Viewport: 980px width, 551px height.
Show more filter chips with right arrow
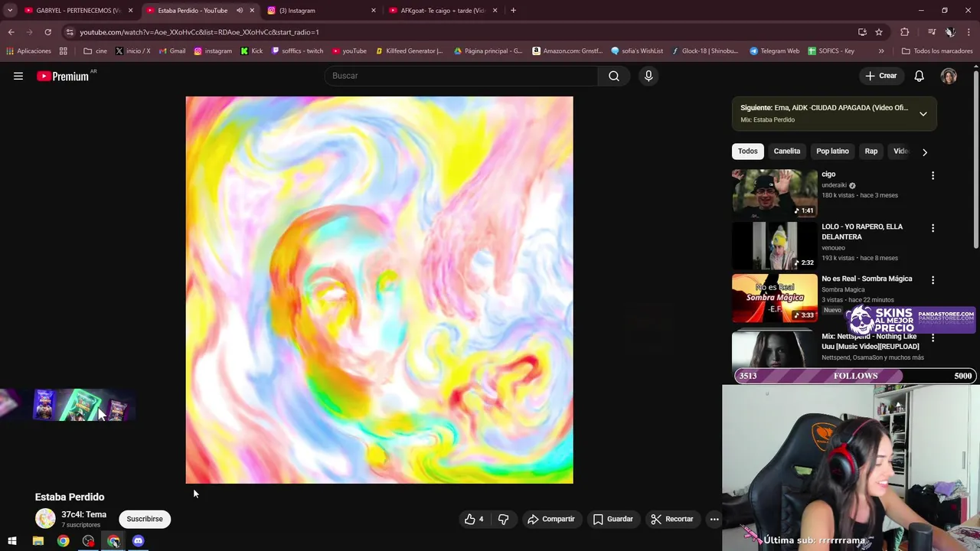click(x=925, y=152)
